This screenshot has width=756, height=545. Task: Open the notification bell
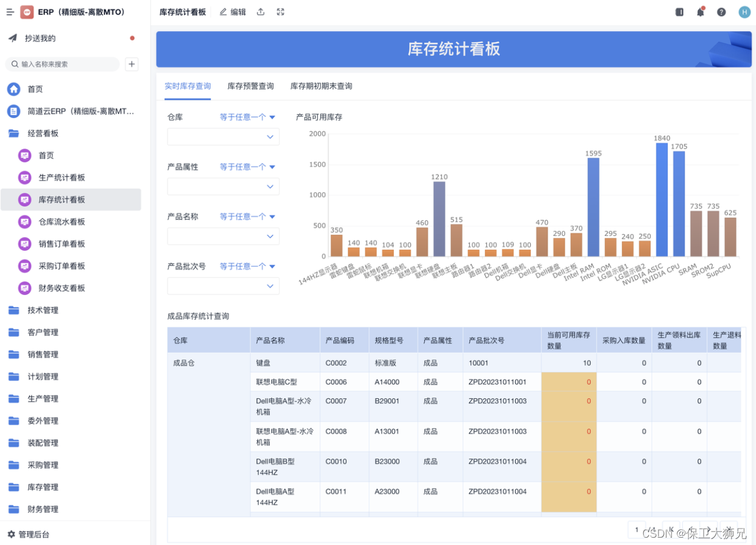[x=701, y=12]
